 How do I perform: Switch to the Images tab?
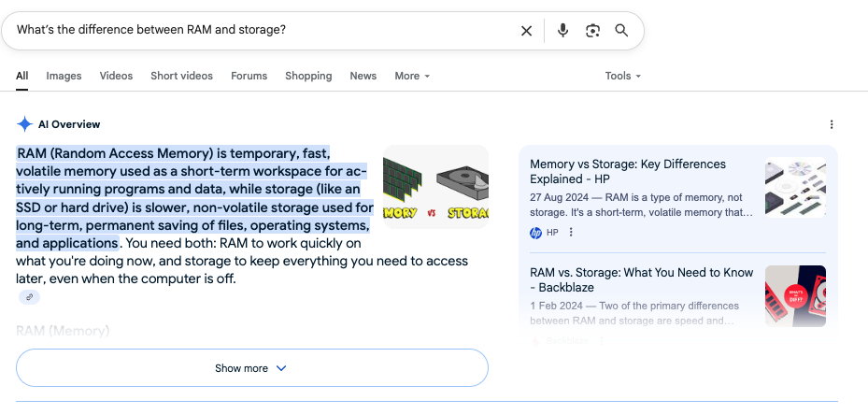[x=64, y=76]
